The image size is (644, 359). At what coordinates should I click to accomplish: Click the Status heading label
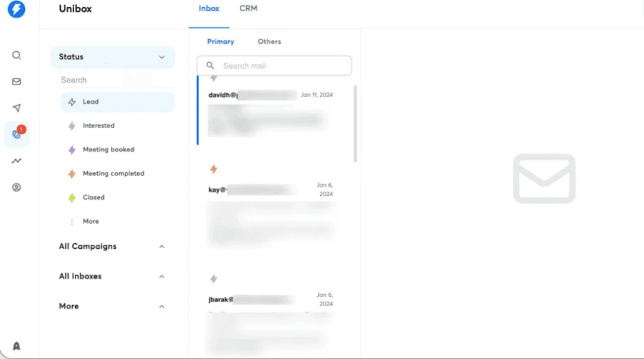pyautogui.click(x=71, y=57)
